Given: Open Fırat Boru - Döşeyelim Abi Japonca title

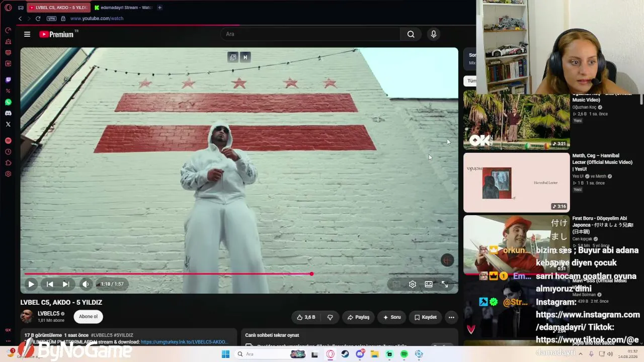Looking at the screenshot, I should (x=603, y=225).
